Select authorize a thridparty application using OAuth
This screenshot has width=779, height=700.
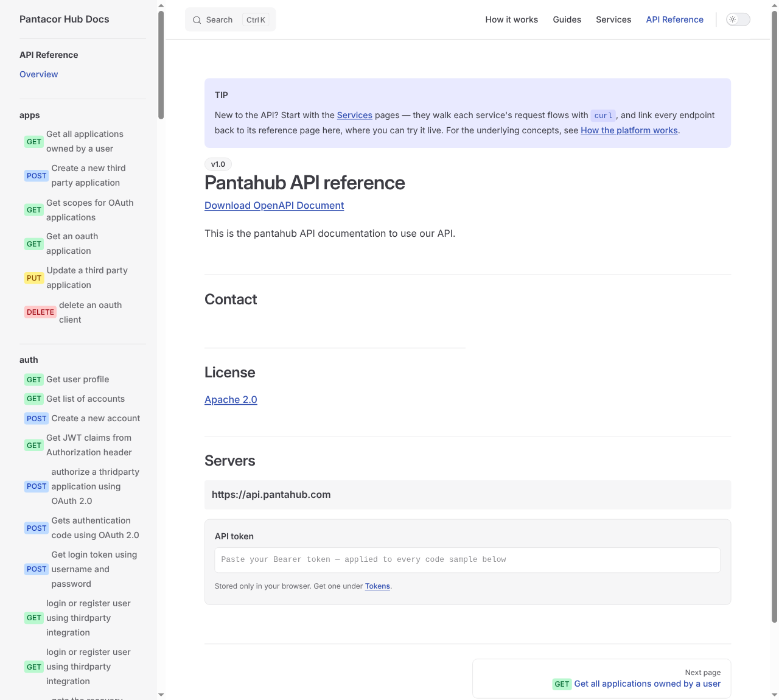click(x=83, y=486)
